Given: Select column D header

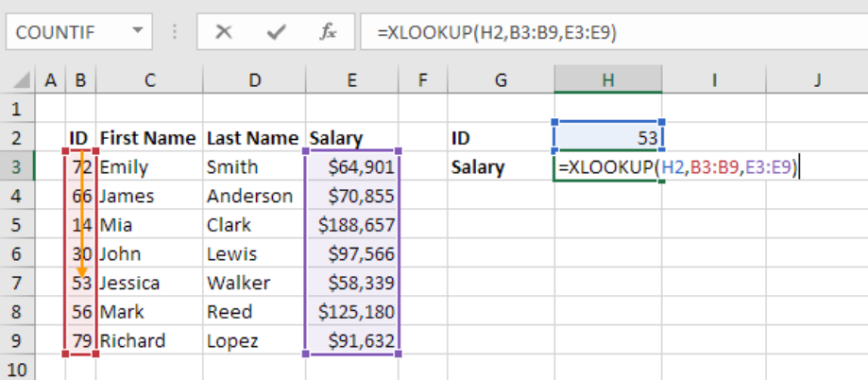Looking at the screenshot, I should [254, 81].
